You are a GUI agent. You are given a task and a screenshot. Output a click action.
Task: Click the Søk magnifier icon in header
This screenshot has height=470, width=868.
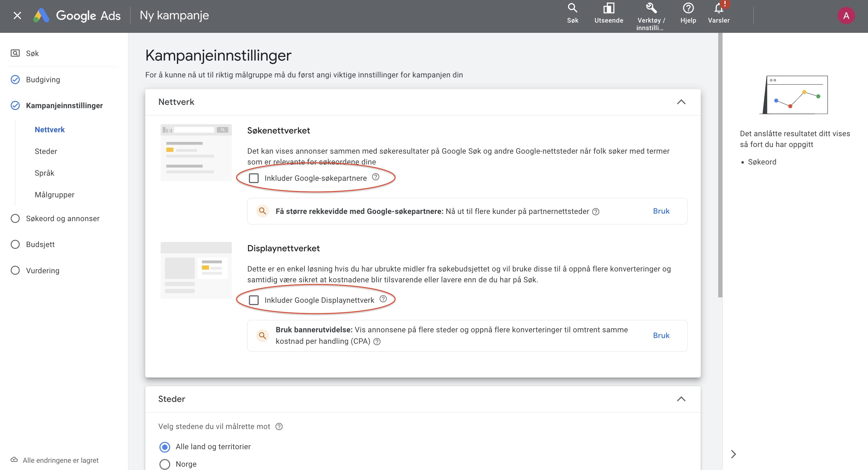click(572, 8)
